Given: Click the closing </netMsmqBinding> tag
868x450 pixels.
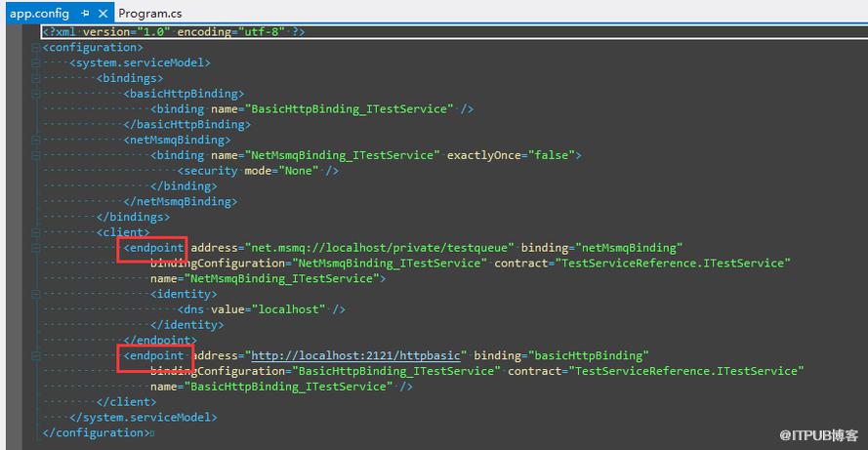Looking at the screenshot, I should pos(181,201).
